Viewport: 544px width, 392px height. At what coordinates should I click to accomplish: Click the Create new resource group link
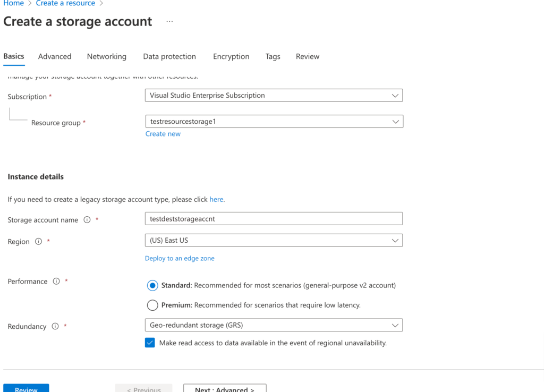pos(163,133)
